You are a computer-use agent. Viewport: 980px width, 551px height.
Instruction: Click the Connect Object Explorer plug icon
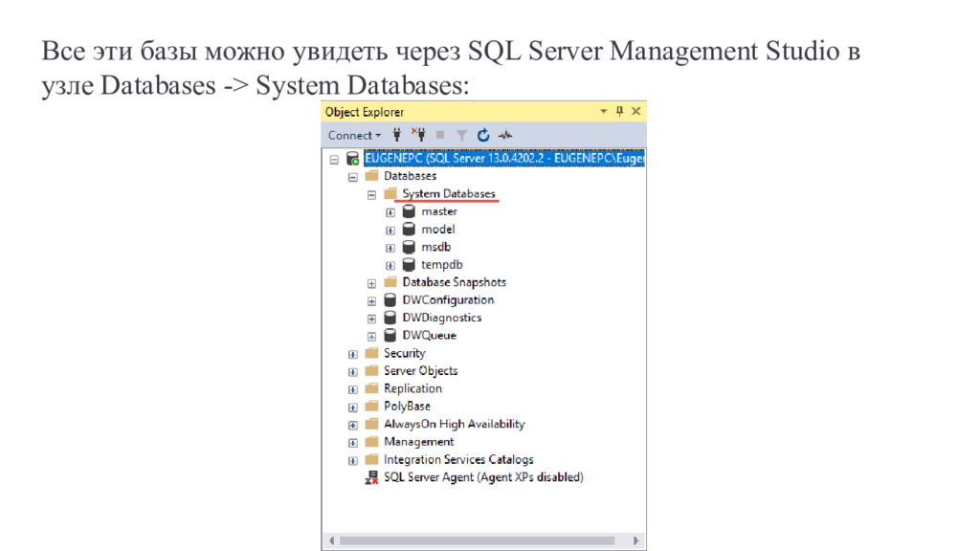tap(397, 135)
